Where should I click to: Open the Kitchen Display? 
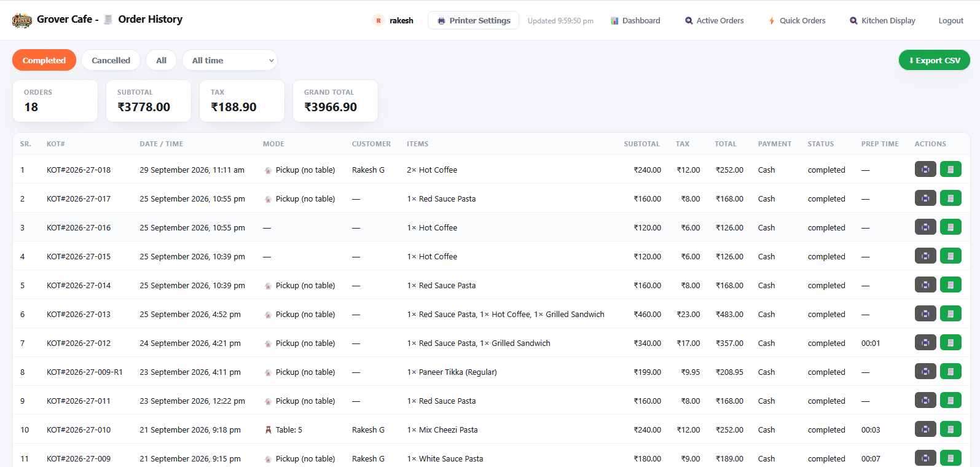coord(882,20)
